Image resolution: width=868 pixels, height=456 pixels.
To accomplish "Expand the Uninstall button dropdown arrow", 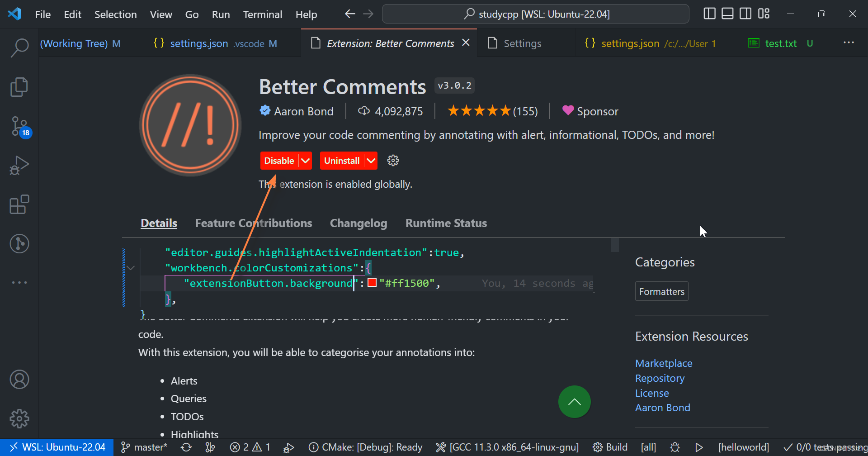I will point(371,161).
